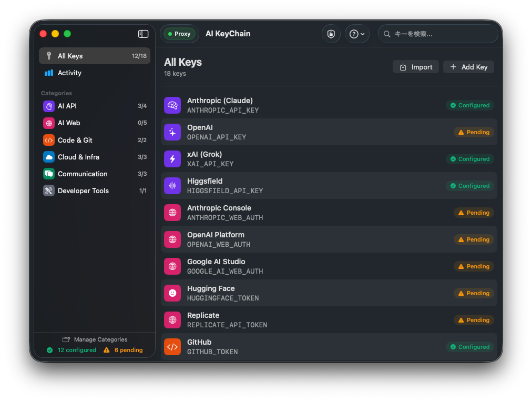Image resolution: width=532 pixels, height=401 pixels.
Task: Click the Add Key button
Action: tap(468, 67)
